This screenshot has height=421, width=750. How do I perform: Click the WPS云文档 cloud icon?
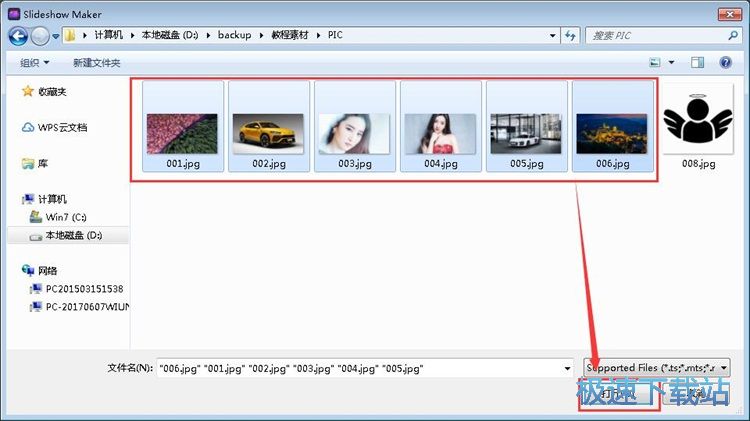28,127
